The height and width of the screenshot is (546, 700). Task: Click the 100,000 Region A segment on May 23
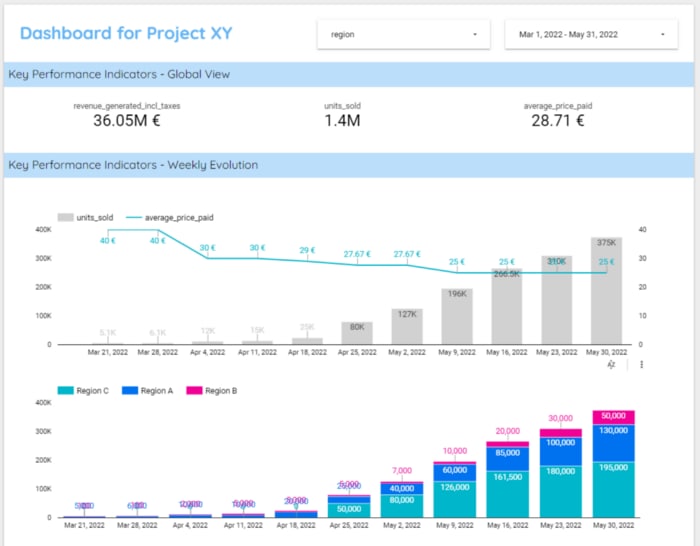point(561,451)
